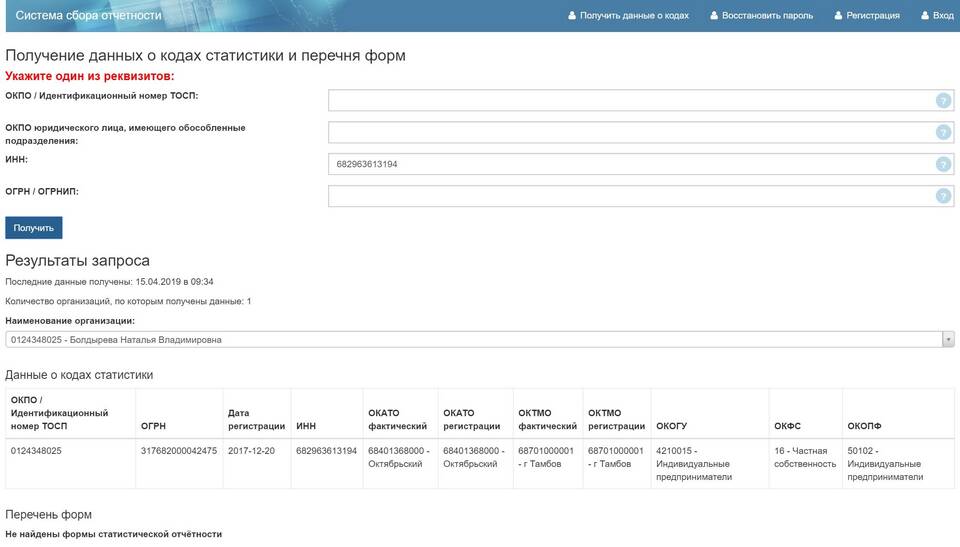Click user icon beside Вход
The height and width of the screenshot is (547, 960).
click(924, 16)
